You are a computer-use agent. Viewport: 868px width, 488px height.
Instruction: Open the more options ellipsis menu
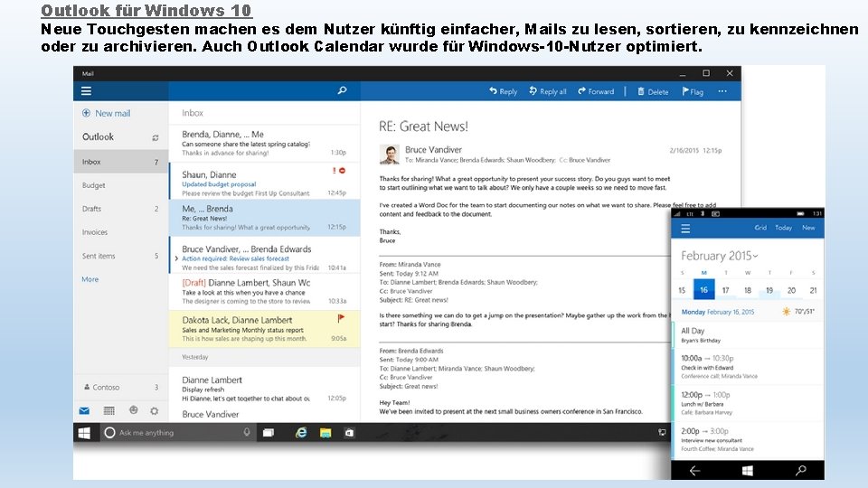[722, 91]
